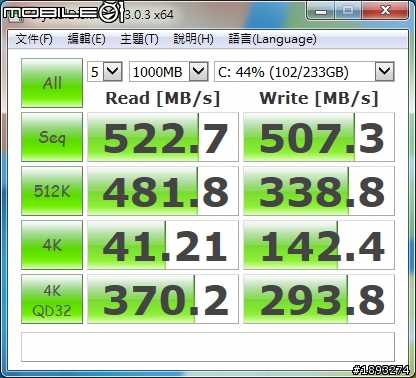
Task: Select the Seq read value 522.7
Action: [163, 137]
